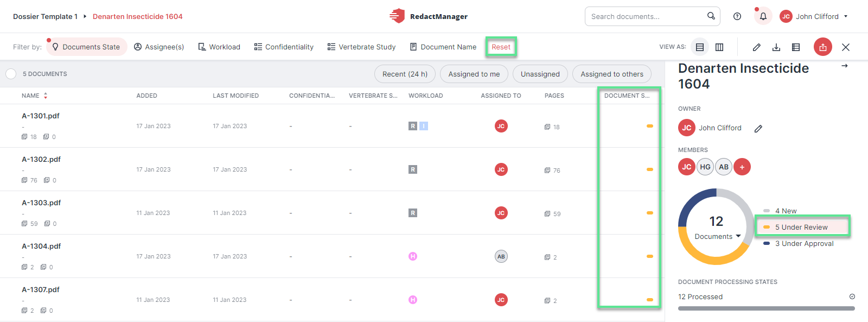Close the dossier view with X
The image size is (868, 322).
pyautogui.click(x=846, y=47)
